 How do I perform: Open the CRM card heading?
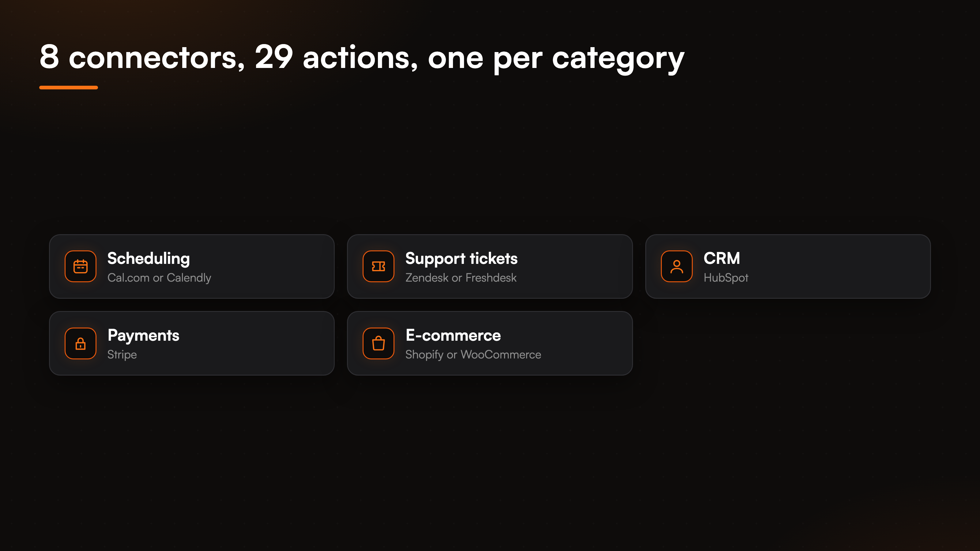721,258
